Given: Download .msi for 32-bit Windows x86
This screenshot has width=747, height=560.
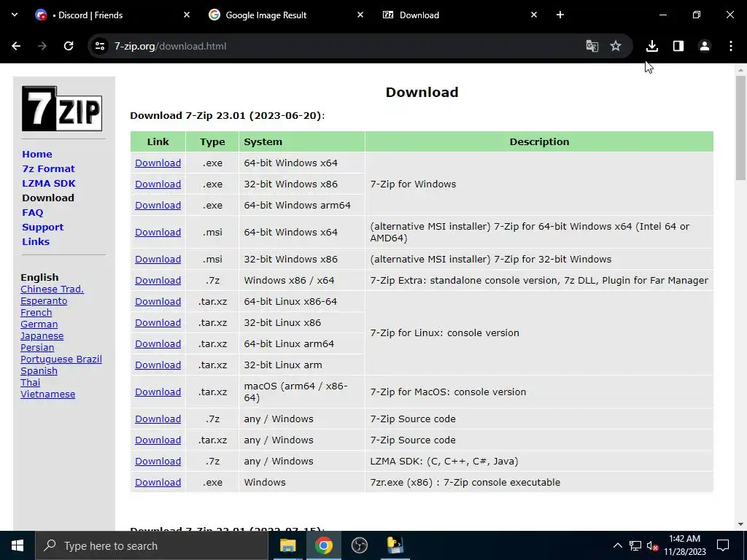Looking at the screenshot, I should click(158, 260).
